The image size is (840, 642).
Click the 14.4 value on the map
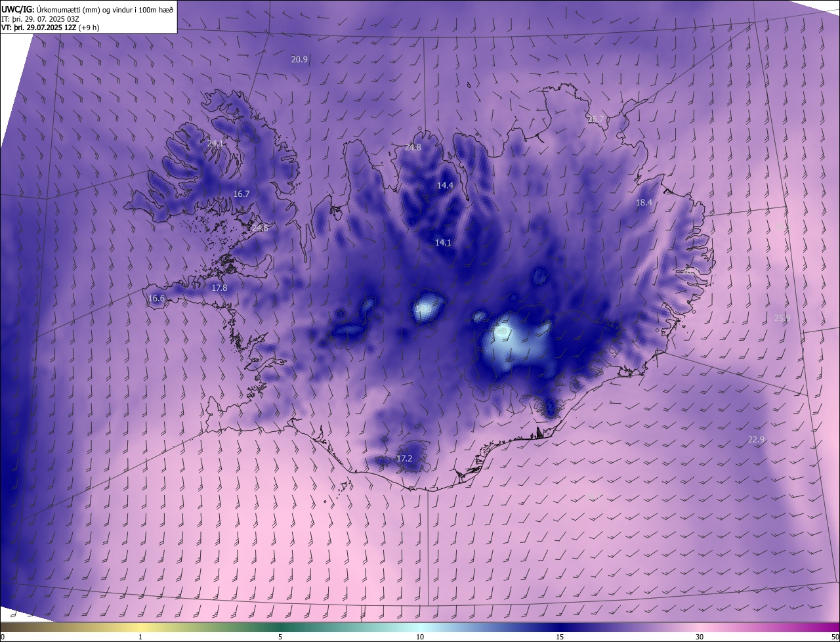(x=446, y=186)
